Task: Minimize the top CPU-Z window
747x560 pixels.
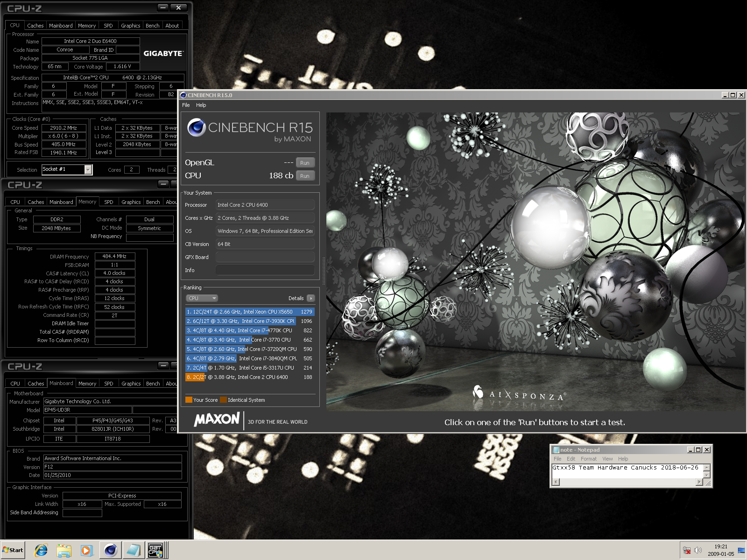Action: (163, 7)
